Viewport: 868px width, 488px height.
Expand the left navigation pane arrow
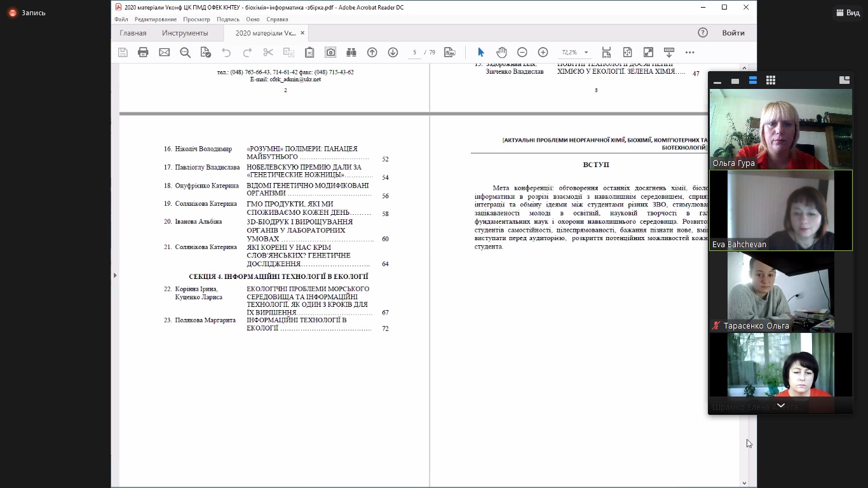pyautogui.click(x=115, y=275)
